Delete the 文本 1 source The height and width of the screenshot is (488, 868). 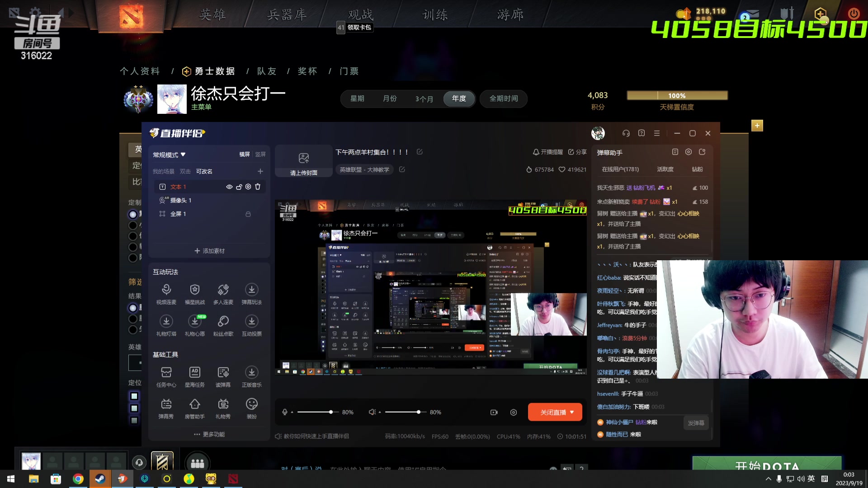pos(258,187)
